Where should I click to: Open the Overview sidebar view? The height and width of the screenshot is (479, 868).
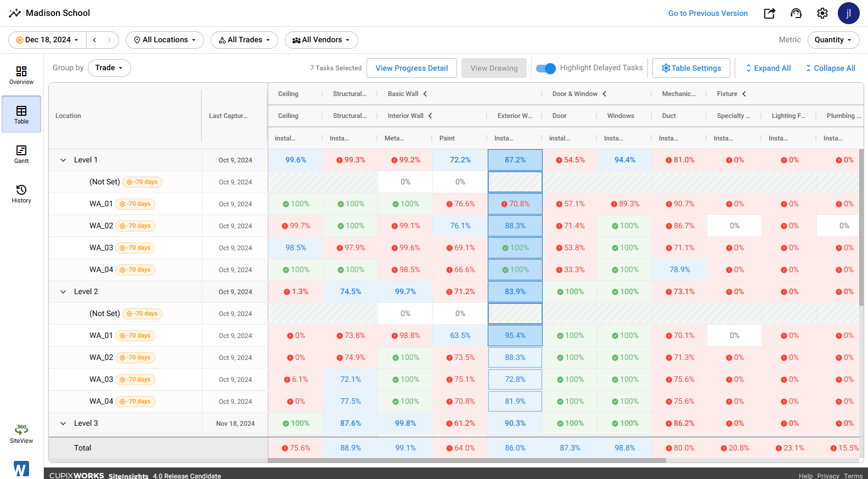[x=21, y=75]
